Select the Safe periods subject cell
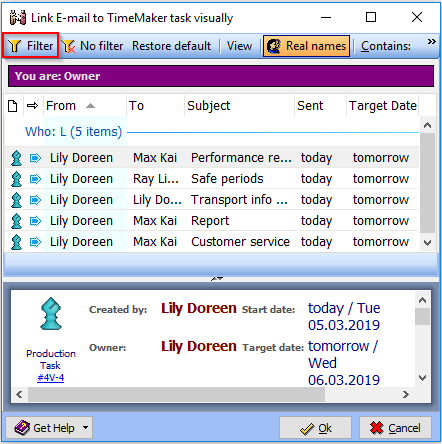 227,179
